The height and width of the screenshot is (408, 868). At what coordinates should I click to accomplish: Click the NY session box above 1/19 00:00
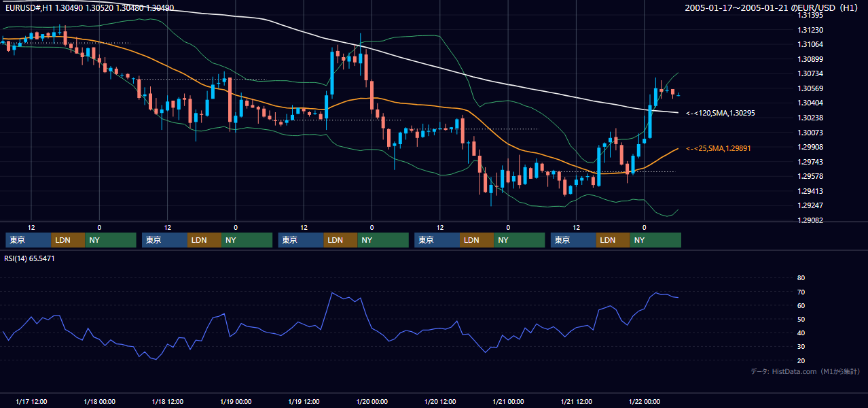click(247, 240)
